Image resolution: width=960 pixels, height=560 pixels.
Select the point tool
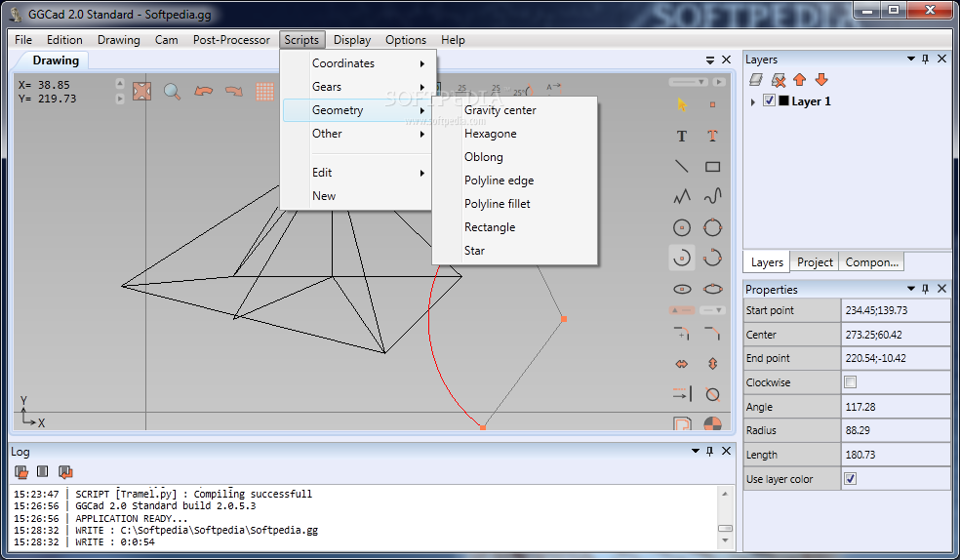tap(712, 104)
